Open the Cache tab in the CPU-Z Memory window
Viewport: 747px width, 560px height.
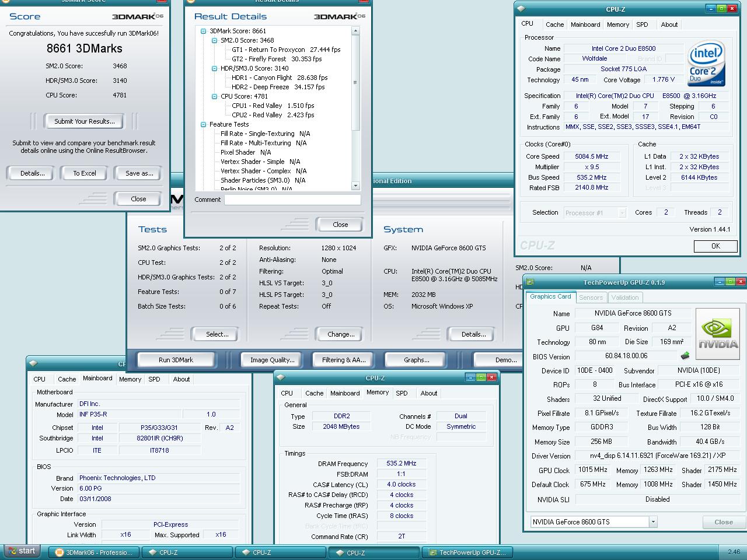pyautogui.click(x=314, y=393)
